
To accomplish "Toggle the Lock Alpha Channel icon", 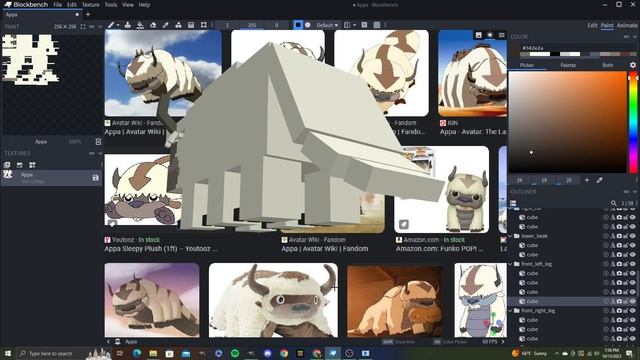I will click(x=364, y=25).
